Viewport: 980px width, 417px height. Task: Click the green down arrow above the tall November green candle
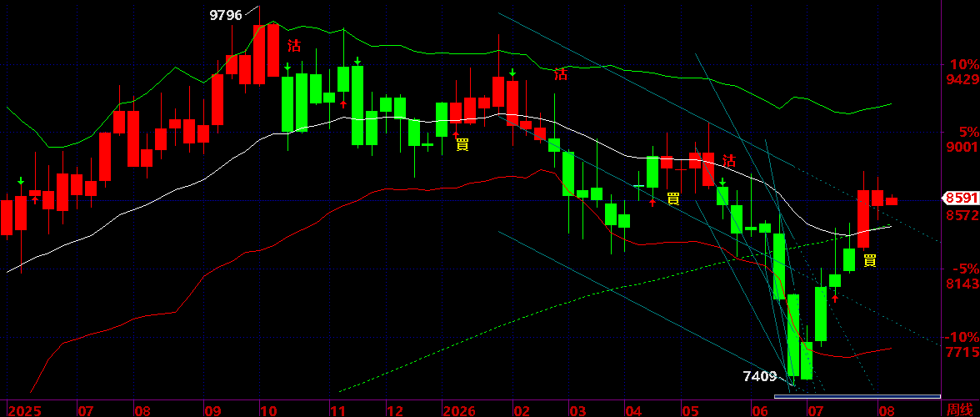[x=357, y=61]
